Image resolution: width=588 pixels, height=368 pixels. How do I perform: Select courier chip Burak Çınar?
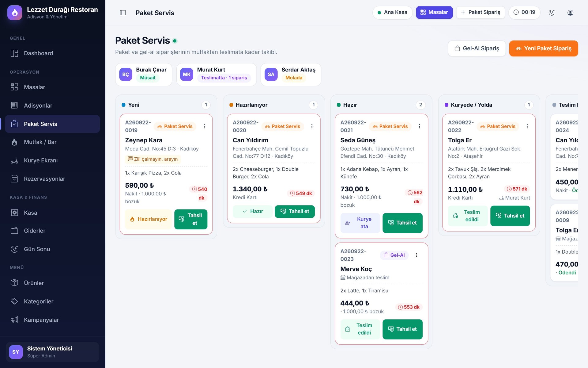tap(144, 75)
